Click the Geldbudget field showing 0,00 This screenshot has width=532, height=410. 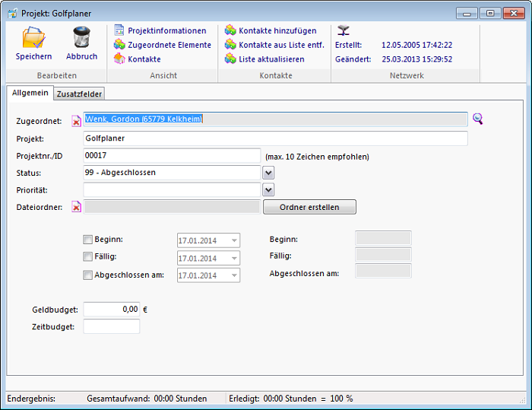coord(112,310)
